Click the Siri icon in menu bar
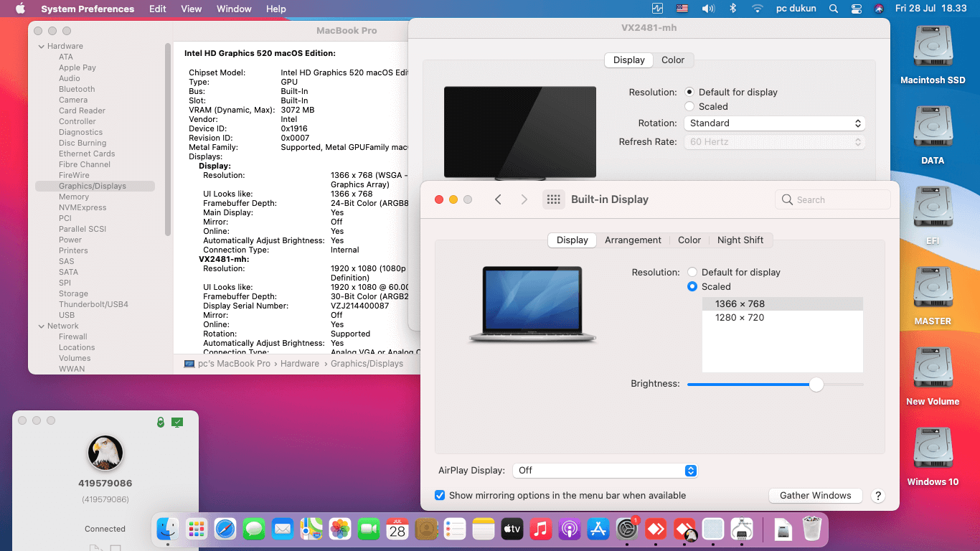This screenshot has width=980, height=551. point(879,9)
